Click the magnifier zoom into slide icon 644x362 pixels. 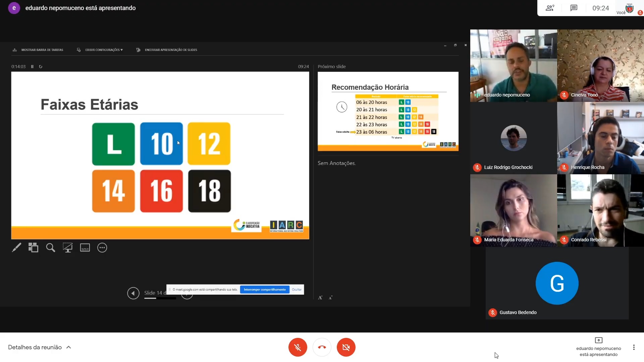click(x=51, y=248)
